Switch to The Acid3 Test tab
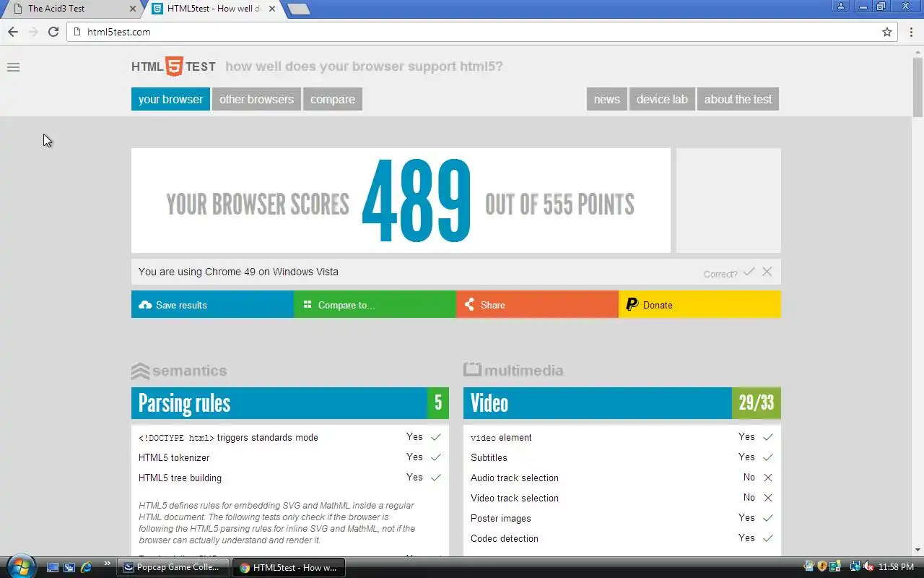924x578 pixels. coord(72,9)
